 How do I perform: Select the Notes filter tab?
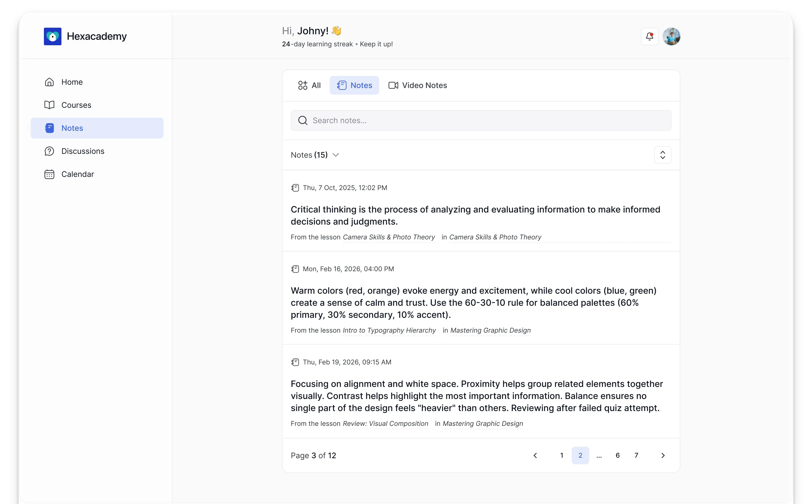354,85
